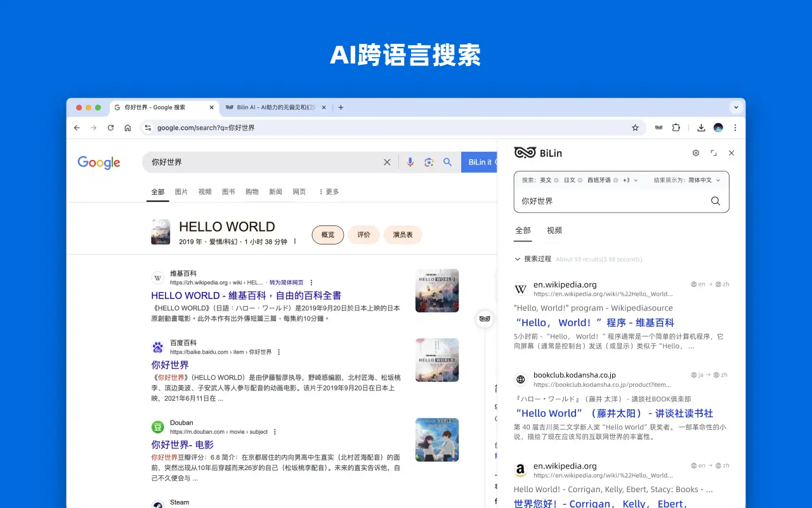
Task: Click the Chrome extensions puzzle icon
Action: pyautogui.click(x=676, y=128)
